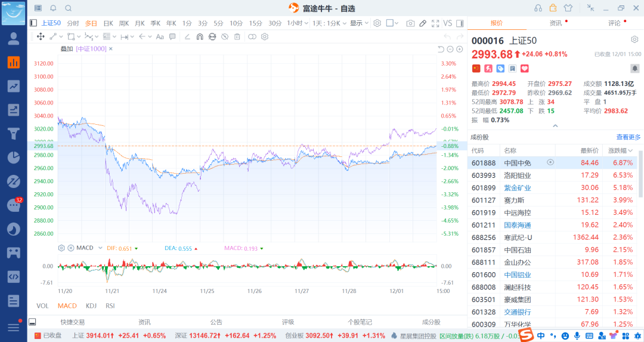Open the 快捷交易 bottom tab
The height and width of the screenshot is (342, 644).
[72, 322]
